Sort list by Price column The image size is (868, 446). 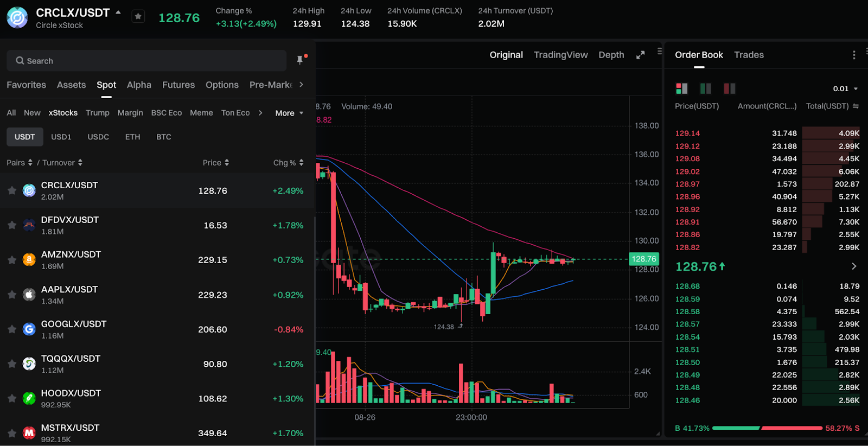pyautogui.click(x=216, y=163)
